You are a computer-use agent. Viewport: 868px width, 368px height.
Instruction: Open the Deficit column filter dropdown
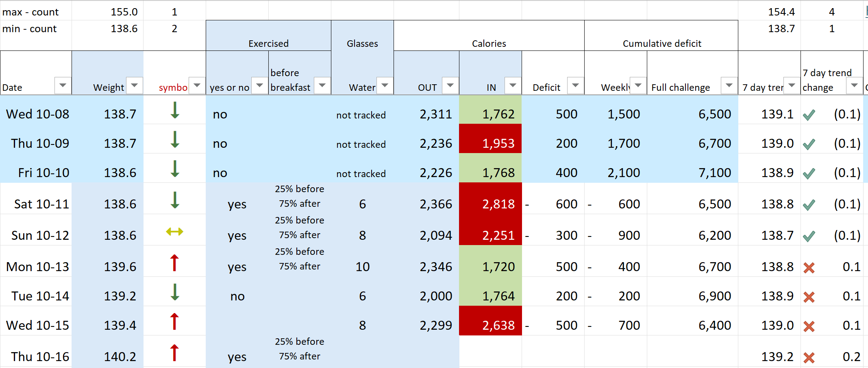coord(575,85)
